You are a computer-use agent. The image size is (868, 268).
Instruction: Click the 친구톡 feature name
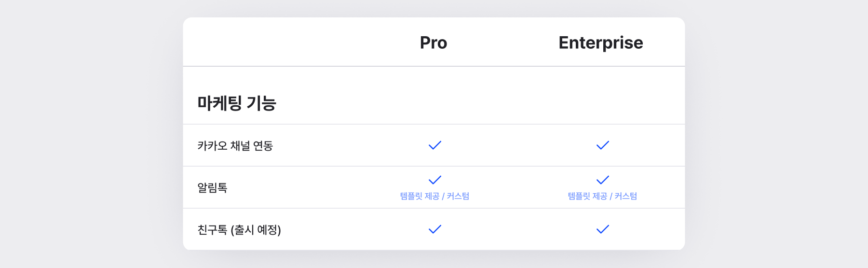click(x=212, y=230)
